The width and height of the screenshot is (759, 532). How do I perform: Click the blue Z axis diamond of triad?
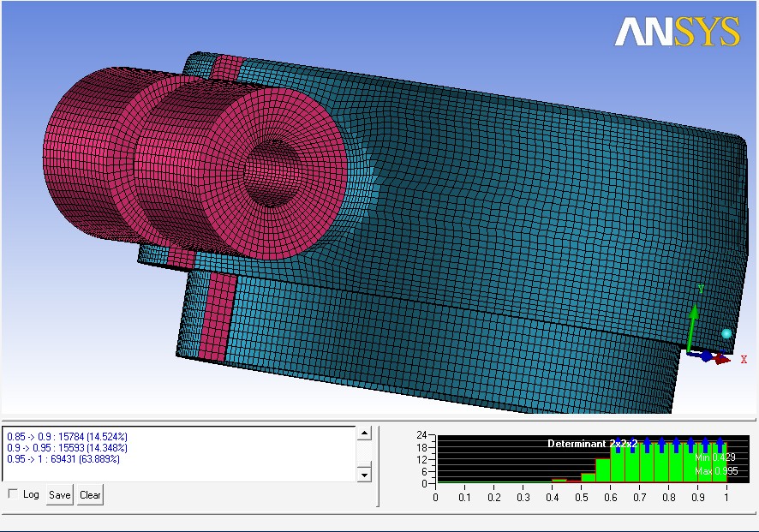[705, 356]
